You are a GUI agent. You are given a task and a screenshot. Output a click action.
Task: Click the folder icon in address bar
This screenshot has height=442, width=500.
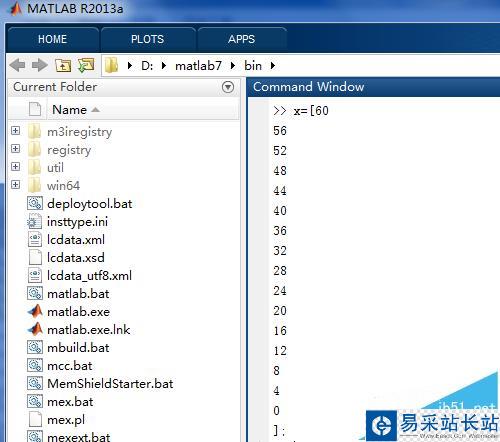(111, 65)
